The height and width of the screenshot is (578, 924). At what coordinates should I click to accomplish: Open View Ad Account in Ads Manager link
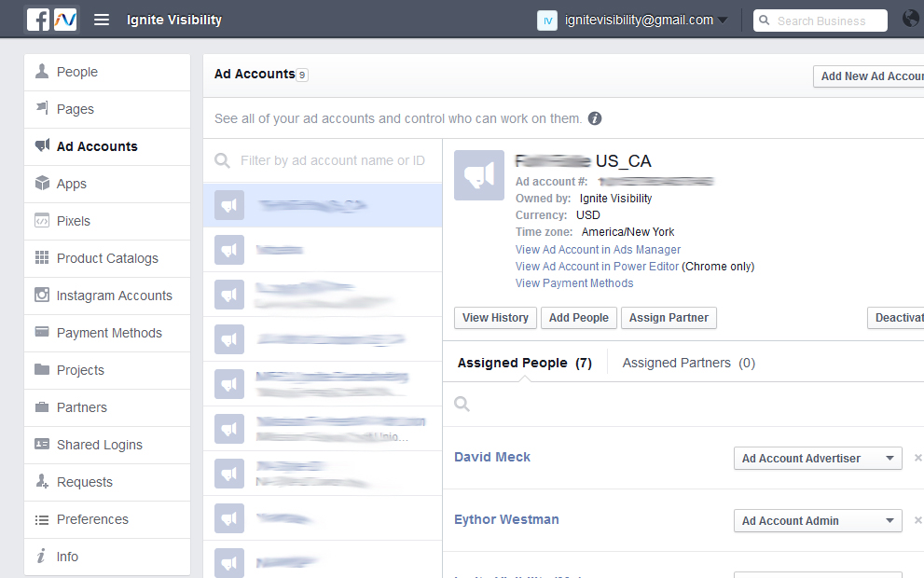(598, 250)
